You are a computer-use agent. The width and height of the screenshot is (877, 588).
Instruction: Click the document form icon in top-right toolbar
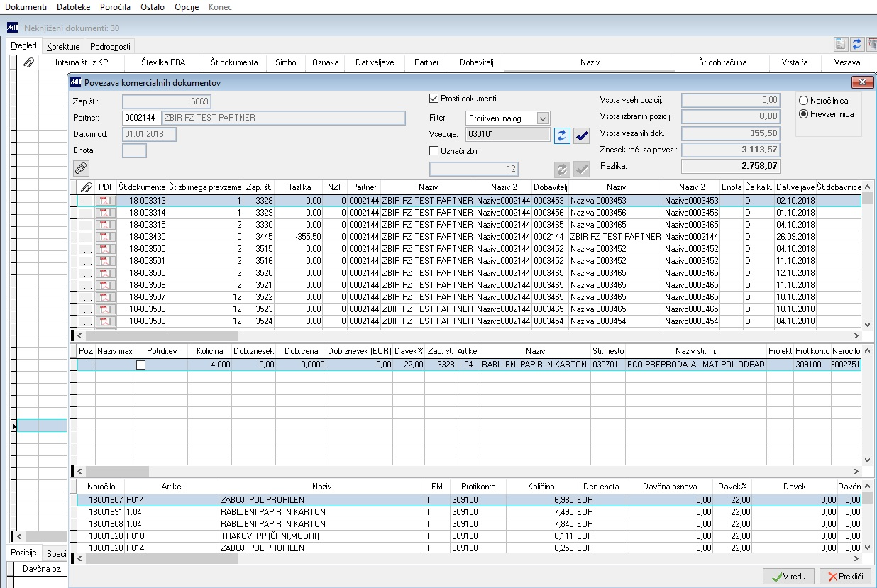pos(841,44)
